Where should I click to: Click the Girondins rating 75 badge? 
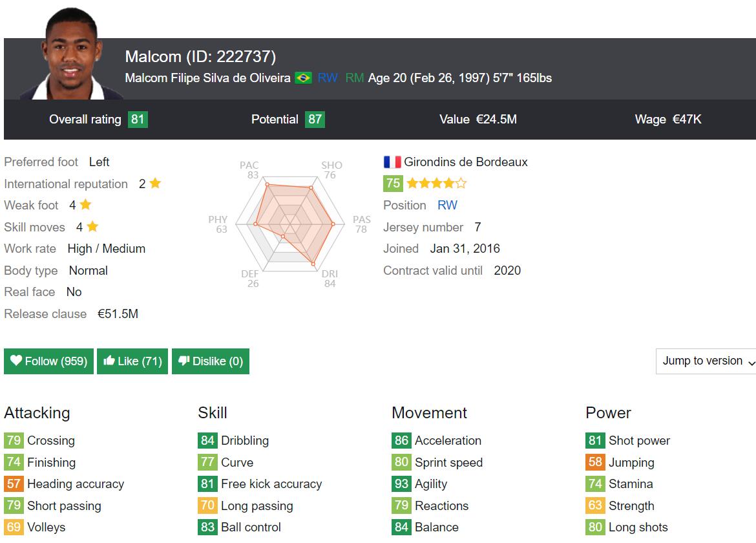point(393,184)
